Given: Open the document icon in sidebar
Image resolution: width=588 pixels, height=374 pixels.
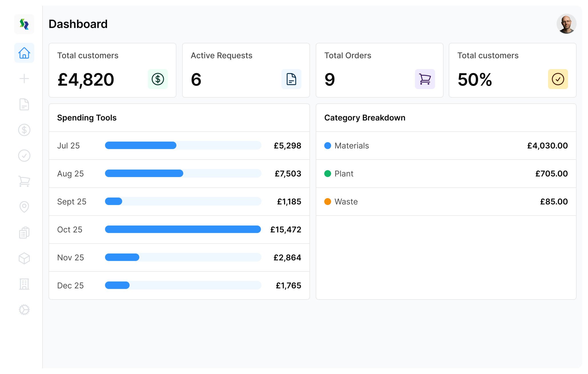Looking at the screenshot, I should pyautogui.click(x=24, y=104).
